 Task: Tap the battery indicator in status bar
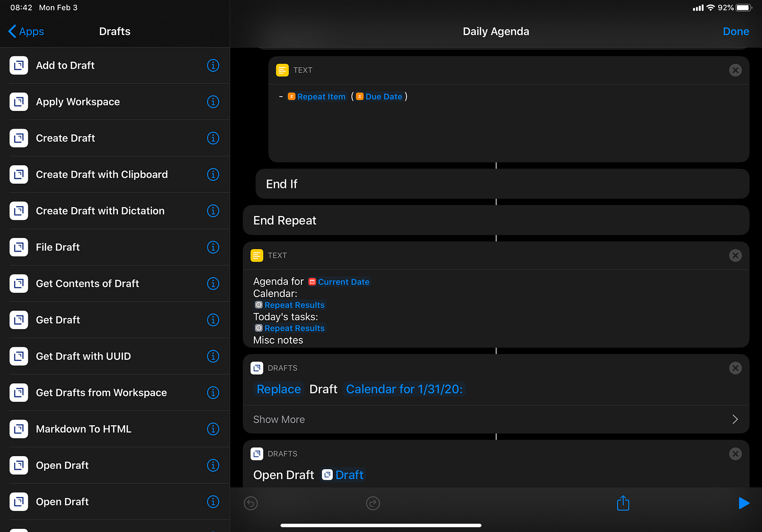pyautogui.click(x=744, y=8)
